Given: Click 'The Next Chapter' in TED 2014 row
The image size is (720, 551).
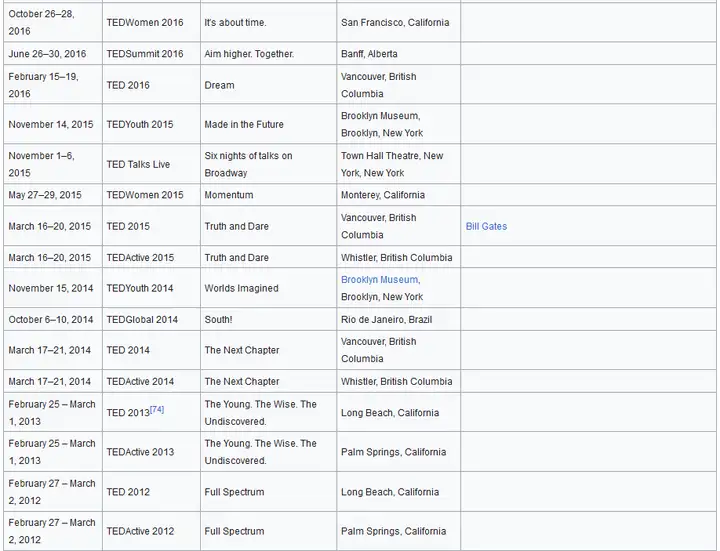Looking at the screenshot, I should pos(242,350).
